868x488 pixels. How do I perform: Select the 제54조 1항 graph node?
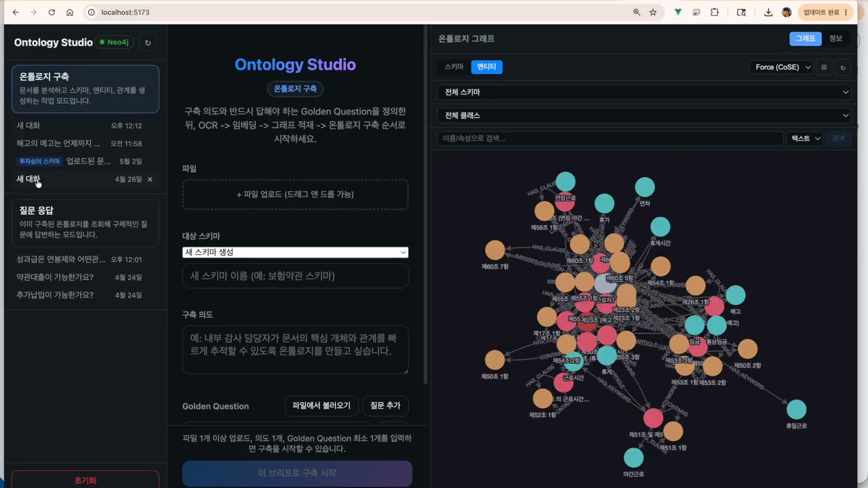coord(660,266)
